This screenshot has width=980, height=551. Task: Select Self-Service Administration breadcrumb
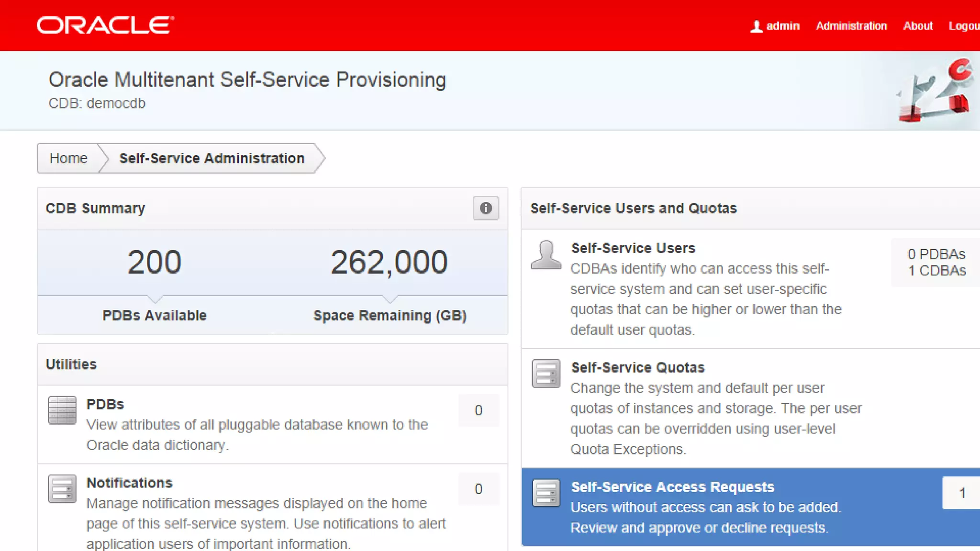tap(212, 158)
